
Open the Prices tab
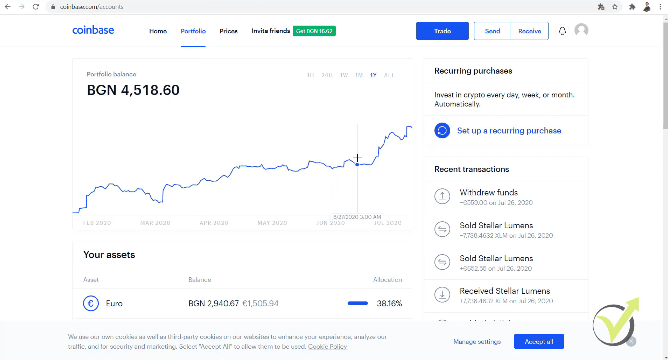pos(228,31)
